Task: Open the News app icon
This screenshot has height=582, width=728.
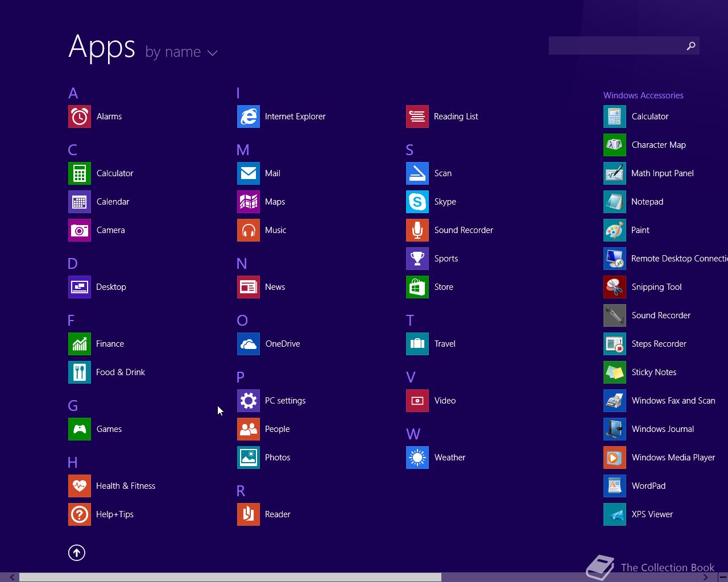Action: tap(249, 287)
